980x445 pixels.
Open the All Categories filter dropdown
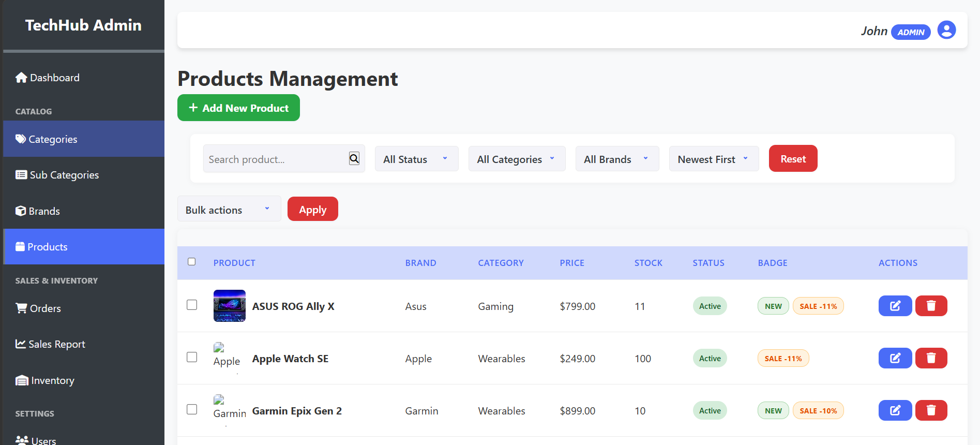517,159
